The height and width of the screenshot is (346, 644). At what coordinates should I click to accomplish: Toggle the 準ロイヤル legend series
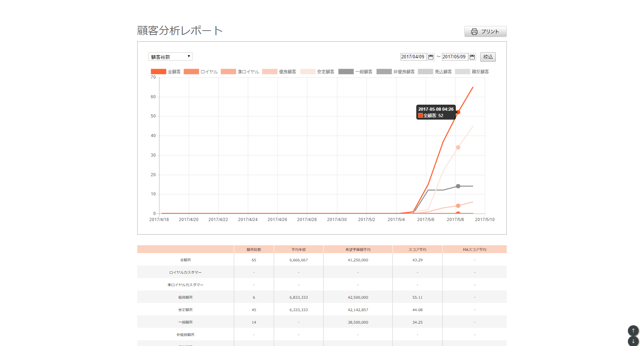tap(240, 72)
